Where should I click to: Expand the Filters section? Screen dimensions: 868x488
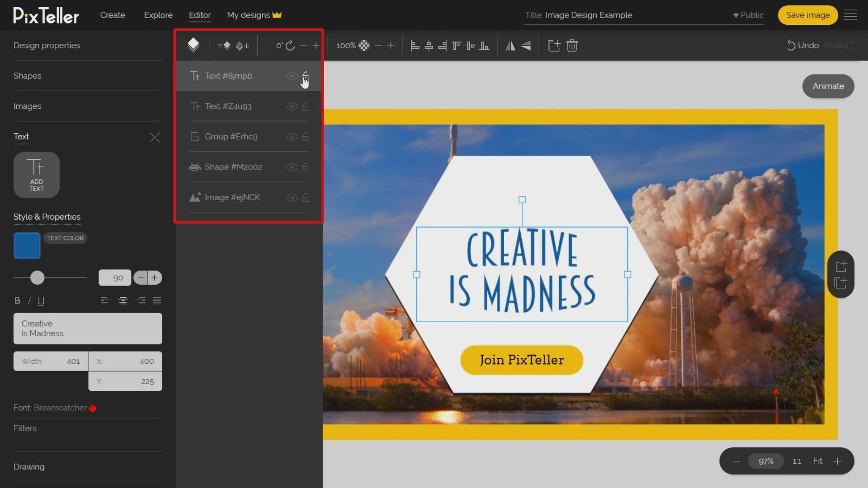[x=25, y=428]
